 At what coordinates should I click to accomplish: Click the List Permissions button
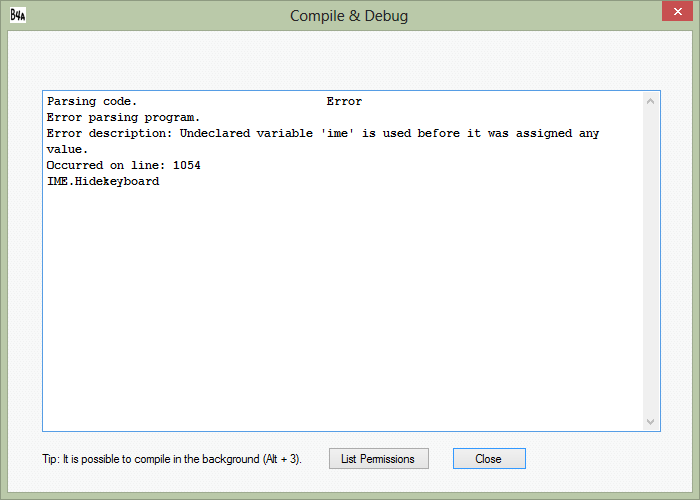pyautogui.click(x=379, y=458)
